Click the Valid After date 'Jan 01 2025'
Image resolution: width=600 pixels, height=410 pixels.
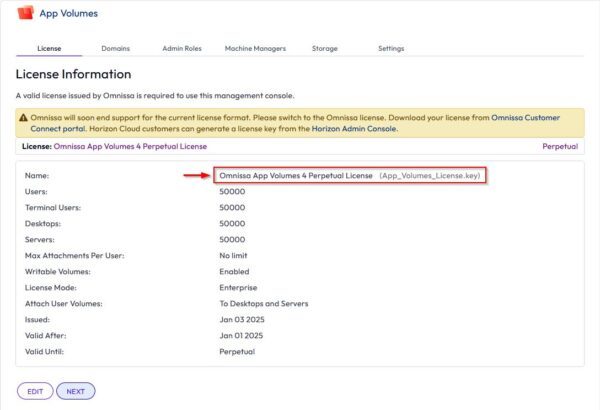tap(241, 336)
